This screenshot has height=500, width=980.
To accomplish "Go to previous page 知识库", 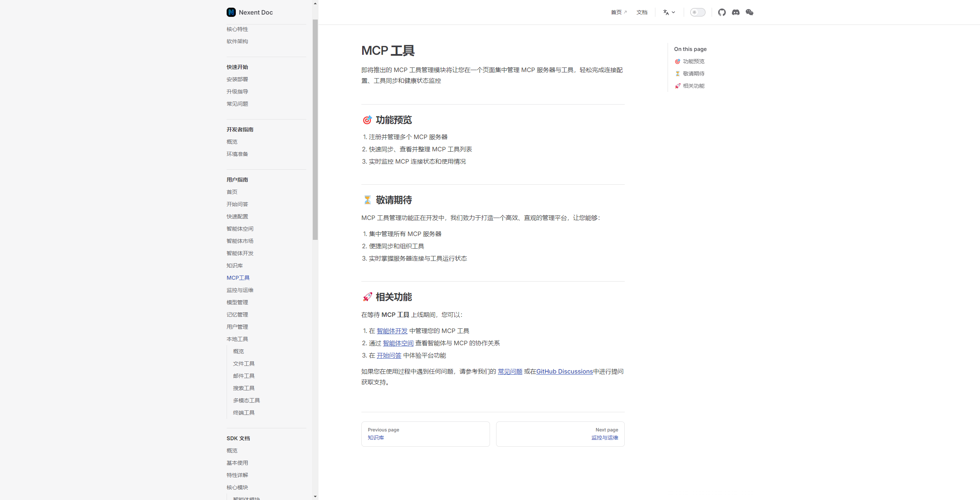I will (376, 438).
